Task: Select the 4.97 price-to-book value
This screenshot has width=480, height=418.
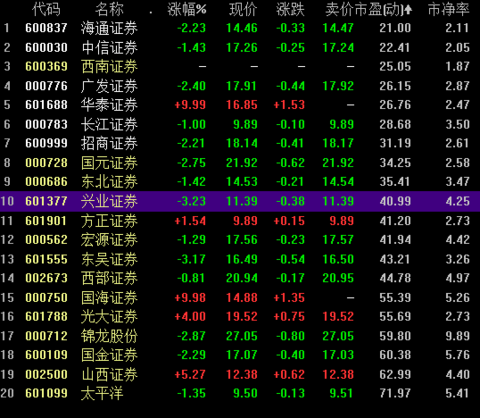Action: click(458, 278)
